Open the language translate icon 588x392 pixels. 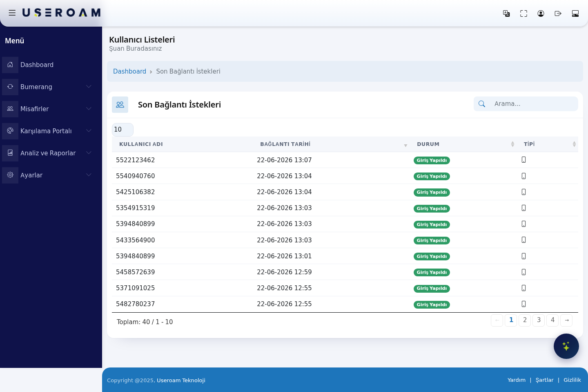[x=506, y=13]
